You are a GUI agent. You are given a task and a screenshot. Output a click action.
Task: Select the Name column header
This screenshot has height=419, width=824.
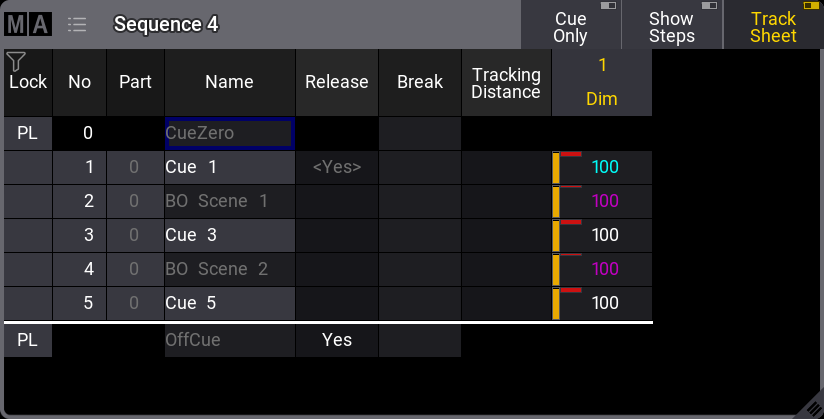point(229,82)
